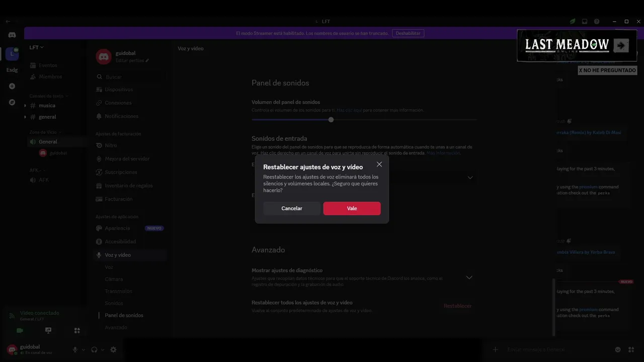Open Miembros in the channel list
644x362 pixels.
[x=50, y=76]
